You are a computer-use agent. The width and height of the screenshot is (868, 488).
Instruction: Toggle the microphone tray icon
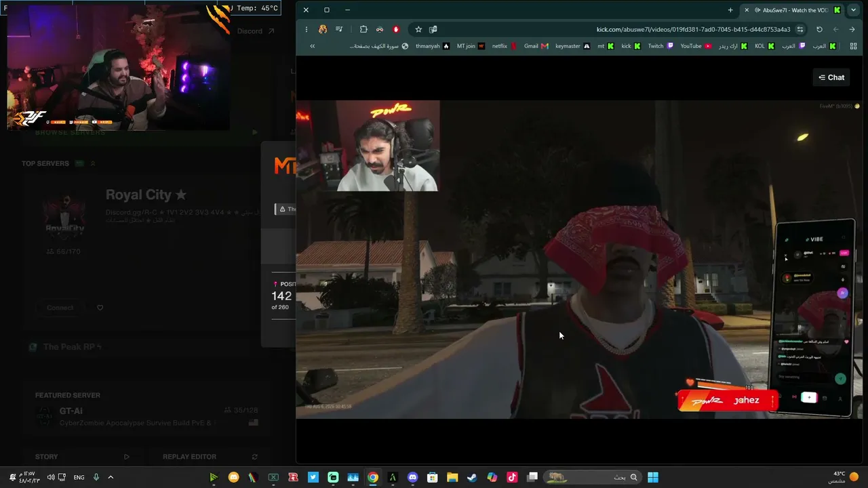coord(96,477)
